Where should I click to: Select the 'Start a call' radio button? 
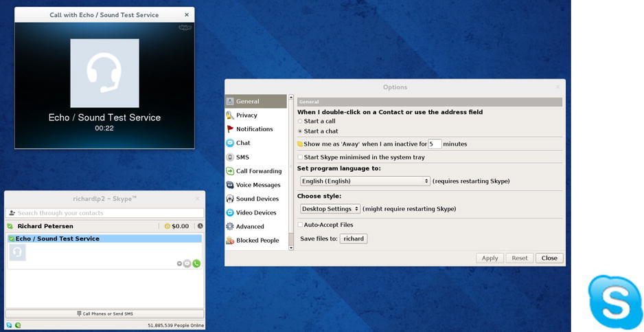[x=300, y=122]
